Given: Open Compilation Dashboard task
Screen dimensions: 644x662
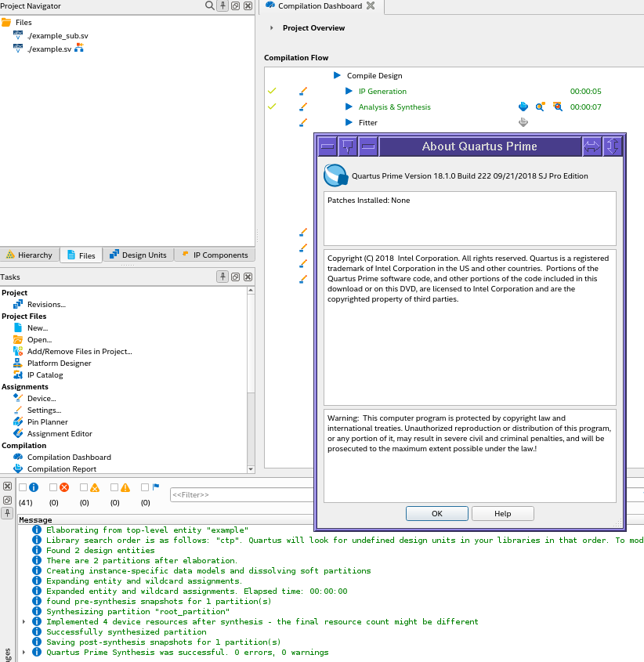Looking at the screenshot, I should pyautogui.click(x=69, y=458).
